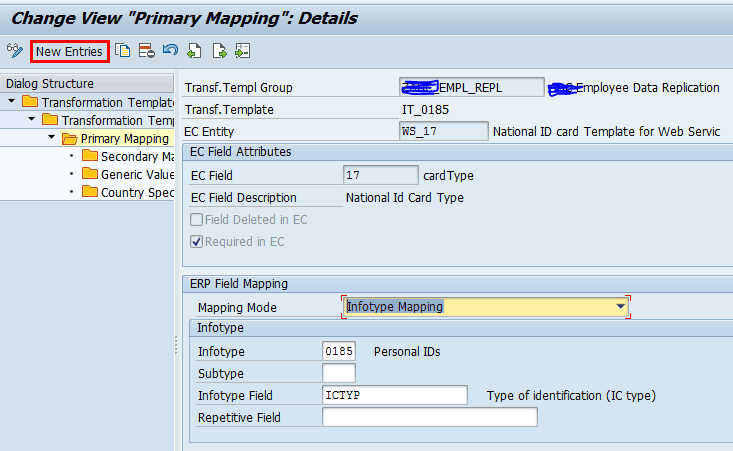Viewport: 733px width, 451px height.
Task: Open the Country Specific node in tree
Action: pos(136,192)
